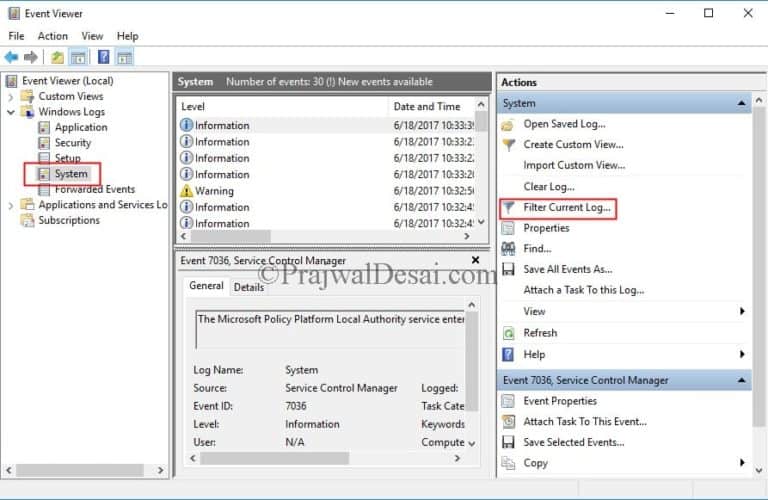Expand the Applications and Services Logs node
This screenshot has width=768, height=500.
[10, 206]
